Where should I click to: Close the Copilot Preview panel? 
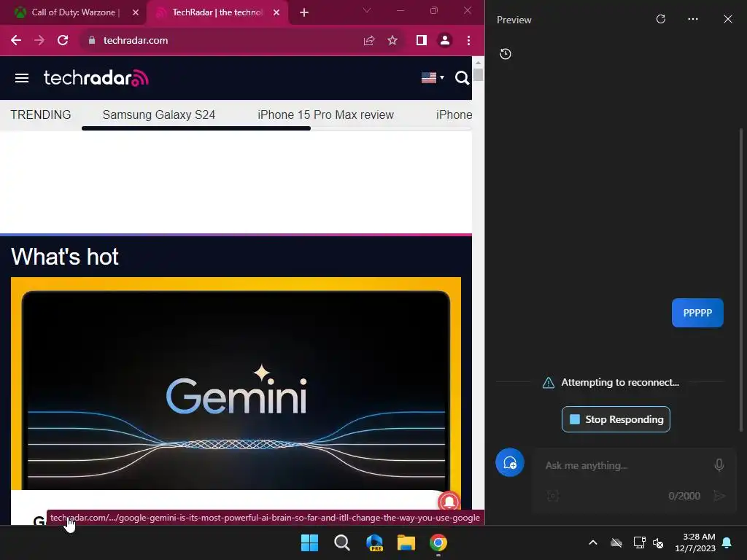pyautogui.click(x=728, y=19)
